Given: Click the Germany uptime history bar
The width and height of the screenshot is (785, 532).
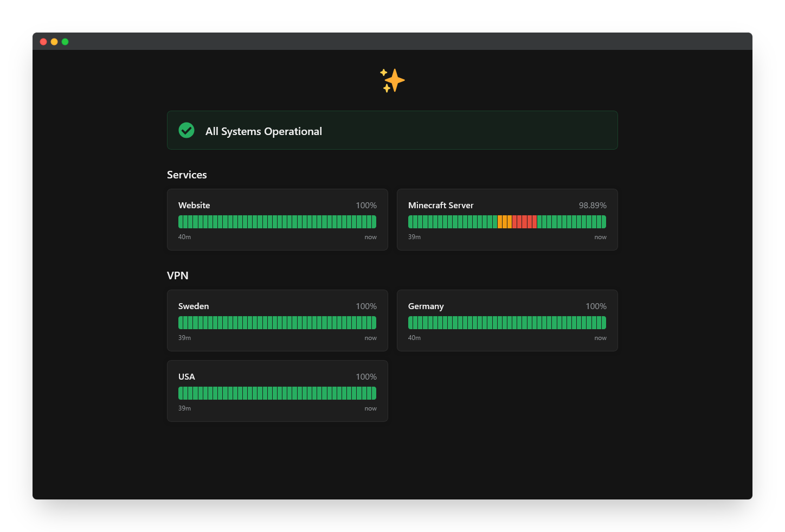Looking at the screenshot, I should click(507, 323).
